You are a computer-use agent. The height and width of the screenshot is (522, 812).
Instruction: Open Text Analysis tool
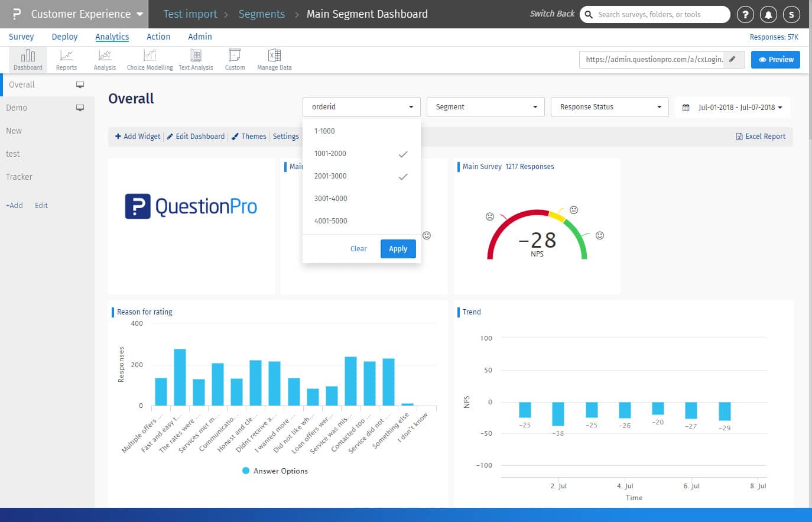(196, 60)
